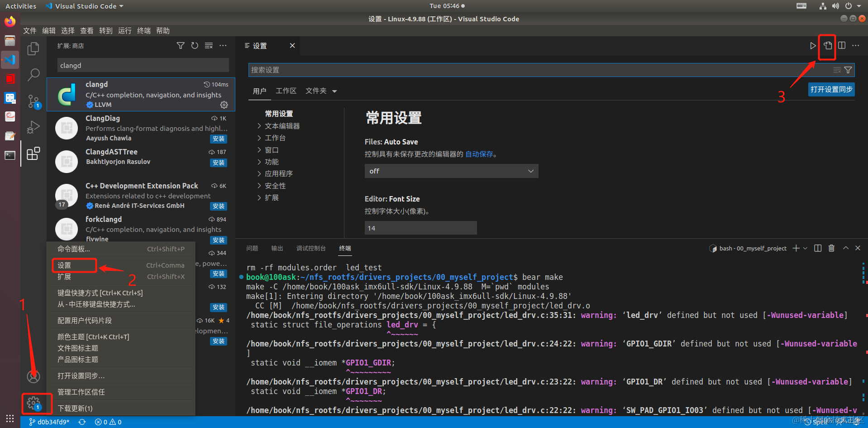Click the 搜索设置 search field
The width and height of the screenshot is (868, 428).
point(551,70)
